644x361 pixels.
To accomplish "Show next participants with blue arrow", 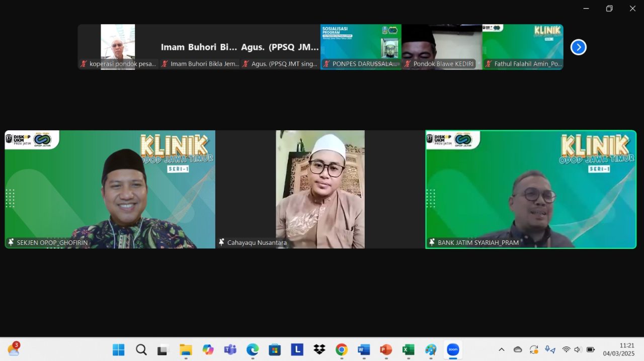I will tap(578, 47).
